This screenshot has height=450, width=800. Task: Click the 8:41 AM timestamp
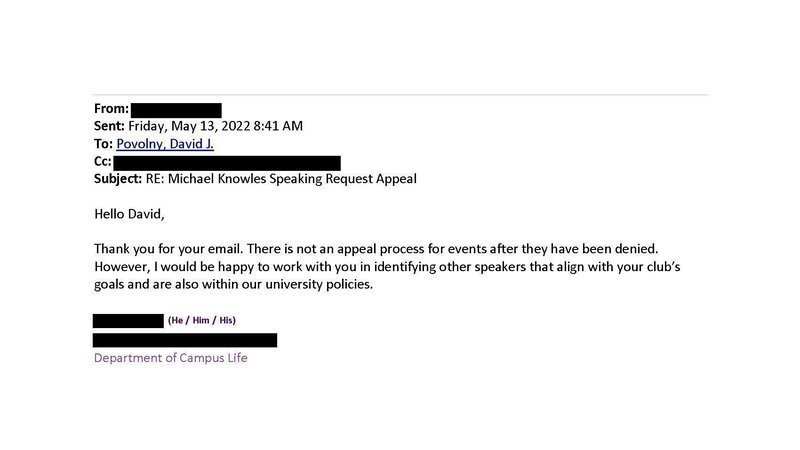282,126
